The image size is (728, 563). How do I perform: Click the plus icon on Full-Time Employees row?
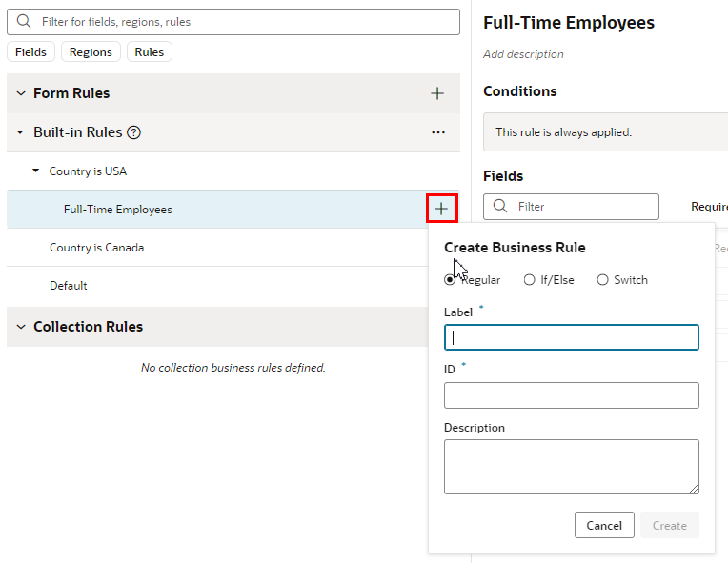tap(441, 209)
